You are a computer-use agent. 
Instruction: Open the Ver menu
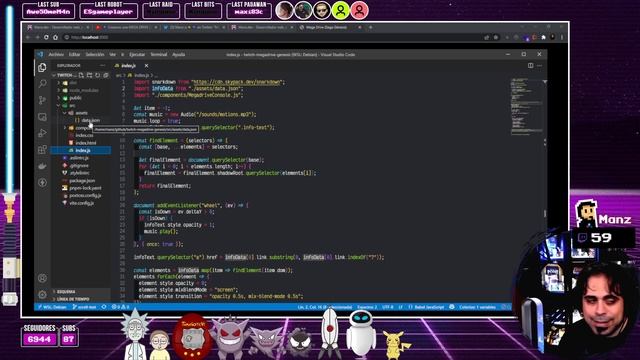[x=112, y=54]
